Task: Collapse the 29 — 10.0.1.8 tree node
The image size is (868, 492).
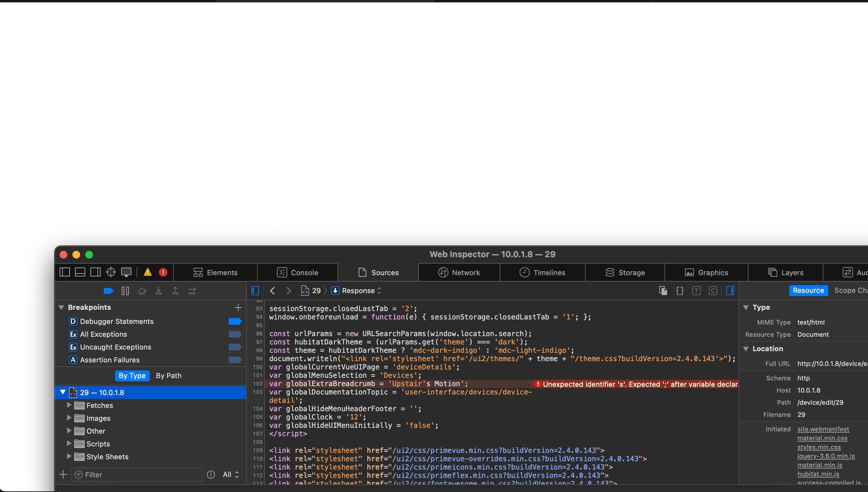Action: (63, 393)
